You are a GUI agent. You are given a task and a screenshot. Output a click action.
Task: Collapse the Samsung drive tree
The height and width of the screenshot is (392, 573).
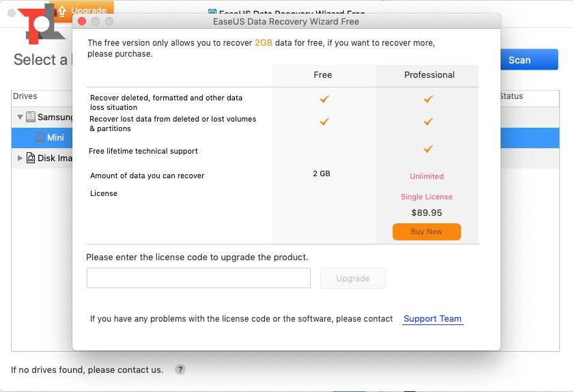coord(20,117)
